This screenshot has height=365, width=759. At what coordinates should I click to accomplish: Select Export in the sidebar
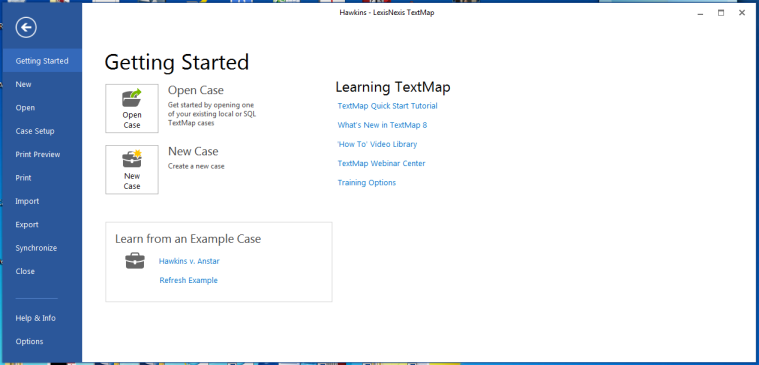tap(27, 225)
